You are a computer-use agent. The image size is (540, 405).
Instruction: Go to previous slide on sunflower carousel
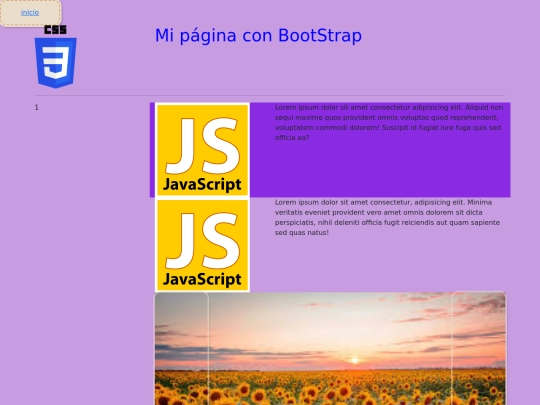(181, 349)
